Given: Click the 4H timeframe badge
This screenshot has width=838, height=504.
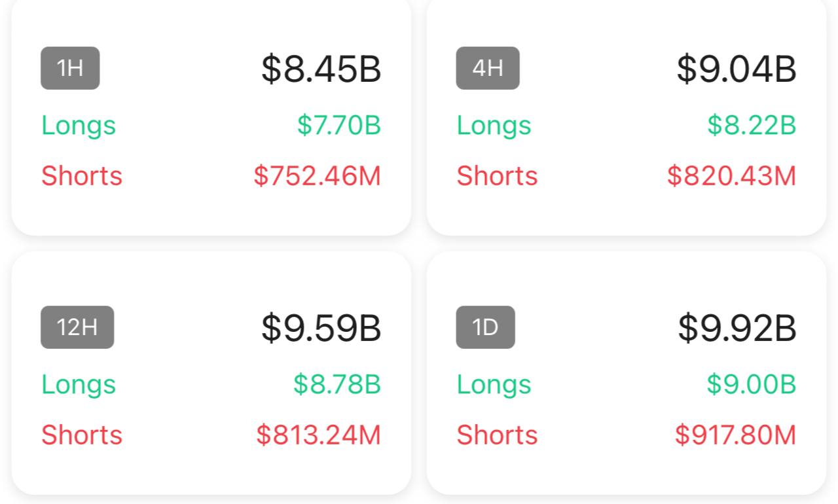Looking at the screenshot, I should 488,68.
